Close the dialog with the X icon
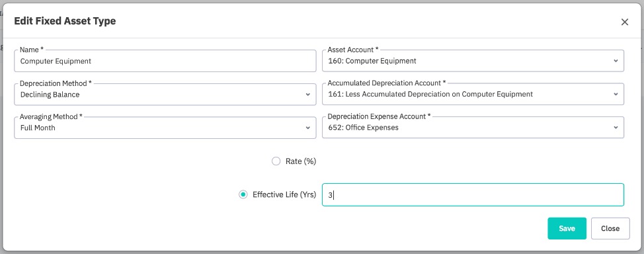 624,22
